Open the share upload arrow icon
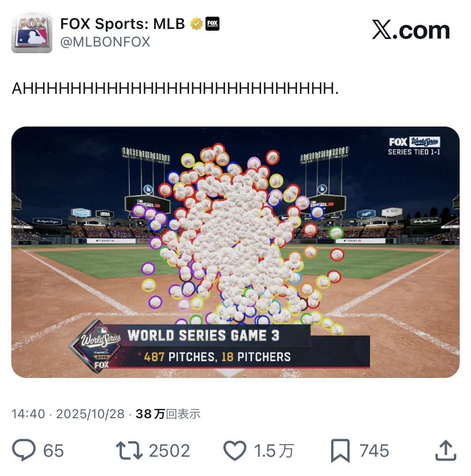Image resolution: width=471 pixels, height=476 pixels. tap(445, 450)
